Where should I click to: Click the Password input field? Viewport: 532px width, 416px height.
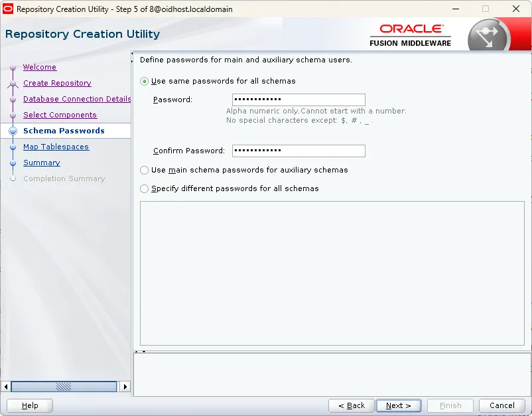(x=299, y=100)
